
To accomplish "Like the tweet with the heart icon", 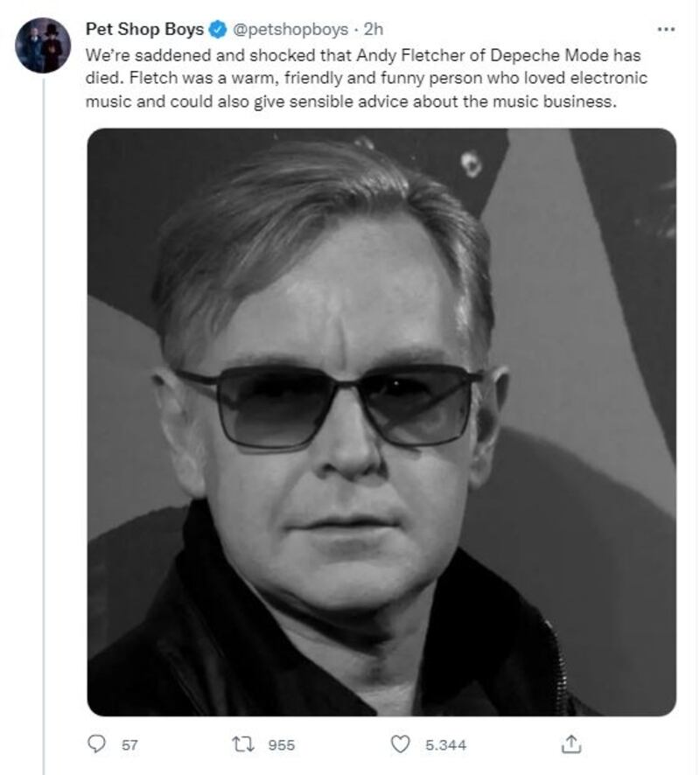I will 400,744.
